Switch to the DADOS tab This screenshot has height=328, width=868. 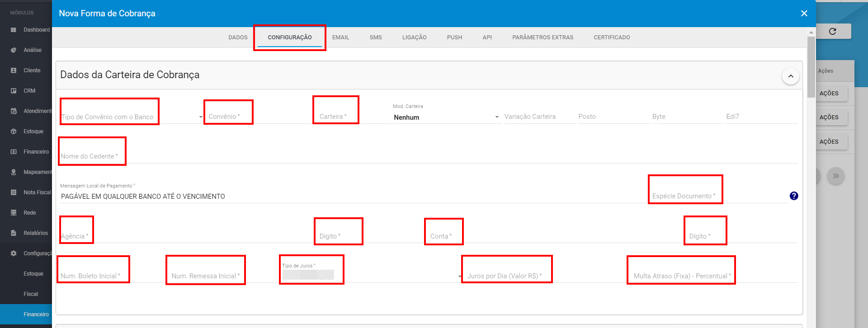(238, 37)
